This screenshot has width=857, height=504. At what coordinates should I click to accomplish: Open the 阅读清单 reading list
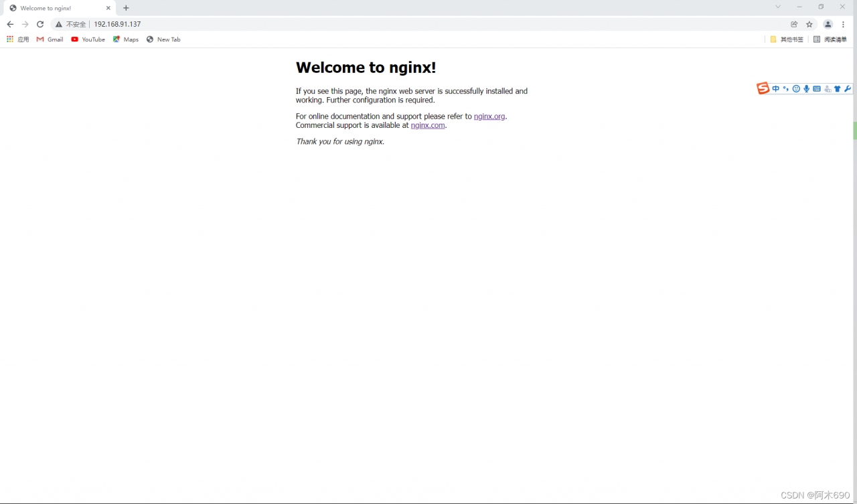[x=830, y=39]
